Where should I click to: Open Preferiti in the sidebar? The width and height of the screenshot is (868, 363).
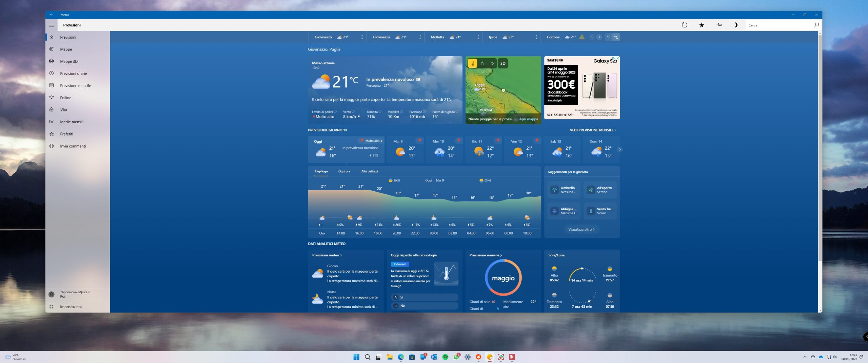(78, 134)
